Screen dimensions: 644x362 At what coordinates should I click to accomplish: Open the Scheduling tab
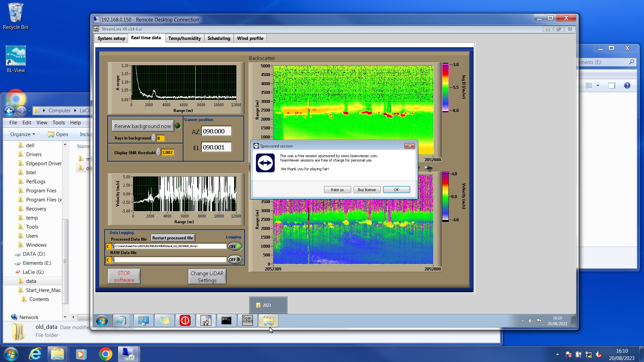coord(219,38)
